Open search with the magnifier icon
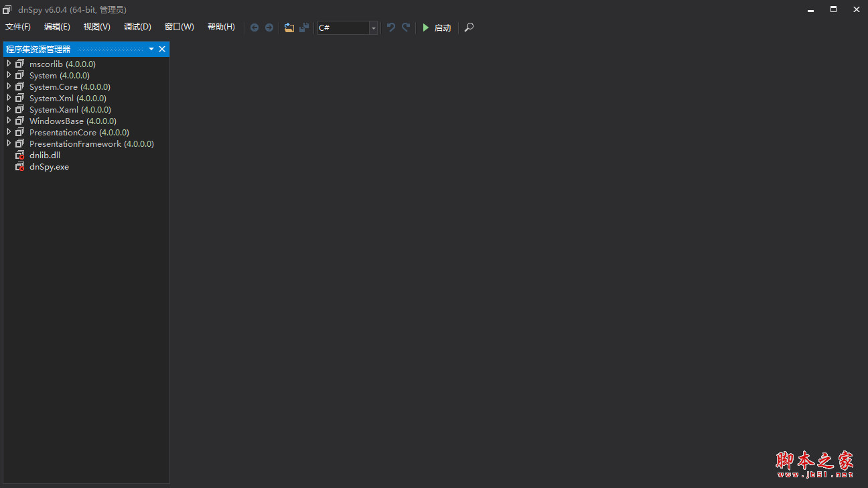Screen dimensions: 868x488 (x=469, y=27)
